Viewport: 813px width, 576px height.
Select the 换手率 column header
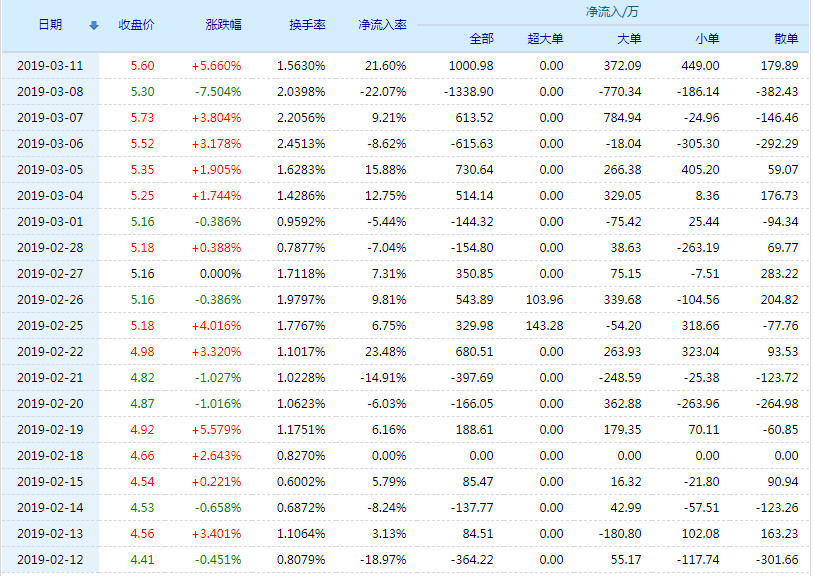tap(307, 25)
